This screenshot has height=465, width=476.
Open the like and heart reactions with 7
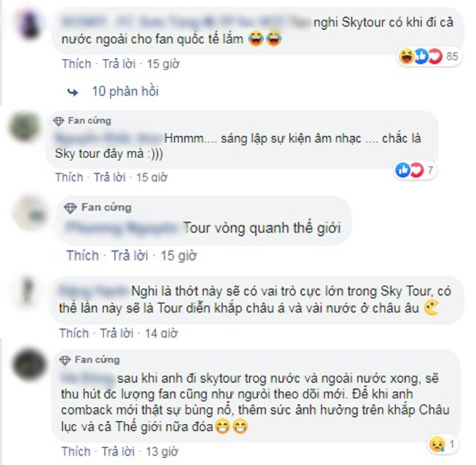coord(414,170)
